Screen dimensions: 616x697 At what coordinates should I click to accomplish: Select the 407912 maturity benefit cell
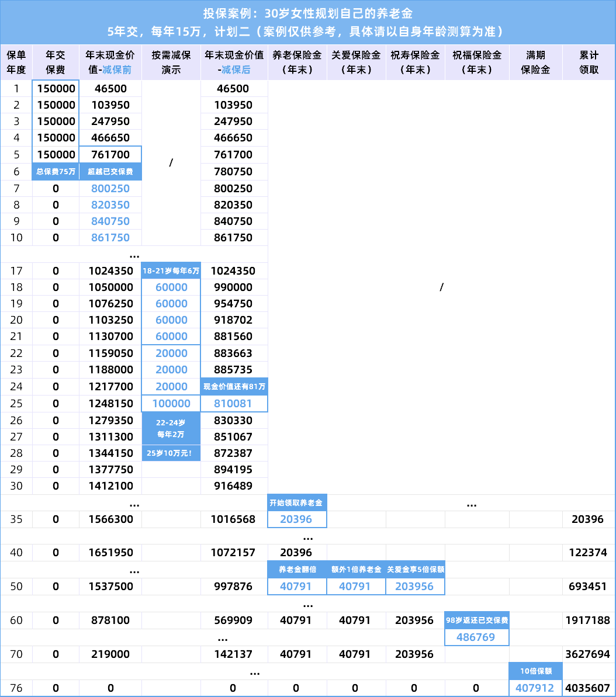[x=535, y=688]
